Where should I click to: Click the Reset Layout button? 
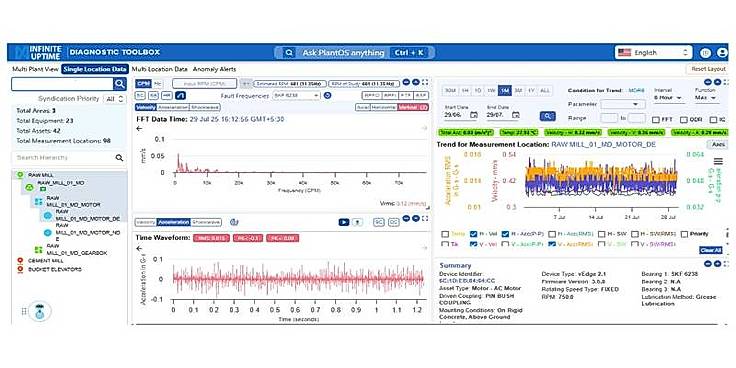point(708,69)
